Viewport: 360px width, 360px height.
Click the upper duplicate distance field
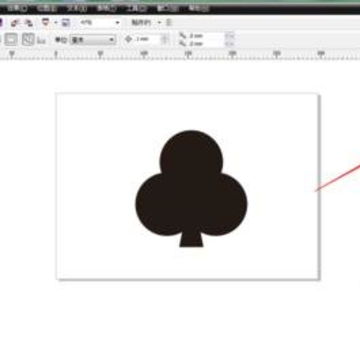(206, 36)
